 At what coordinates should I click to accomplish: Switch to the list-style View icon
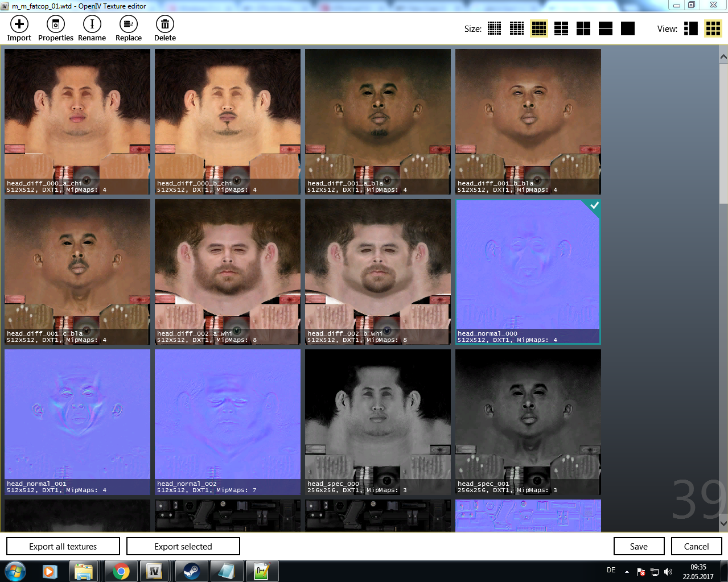[x=691, y=28]
